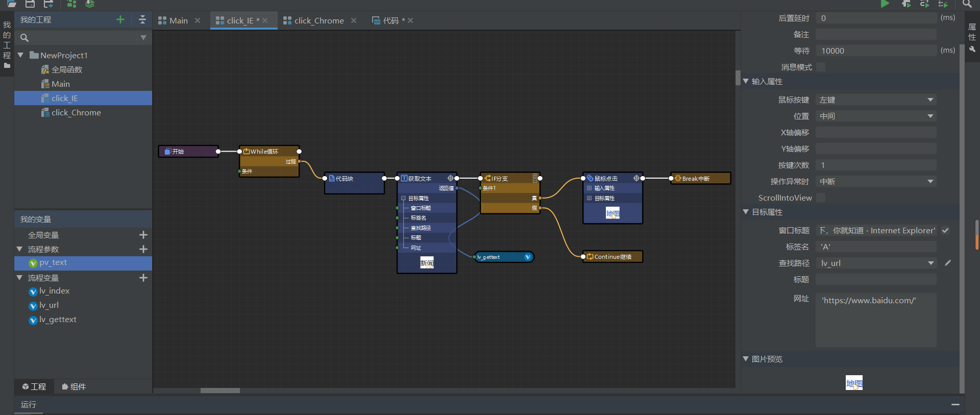The image size is (980, 415).
Task: Minimize the 运行 panel with dash icon
Action: pos(955,404)
